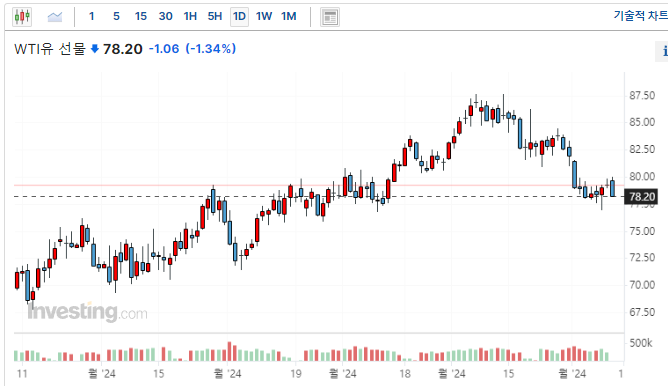Click the 11 date label on time axis

click(22, 374)
